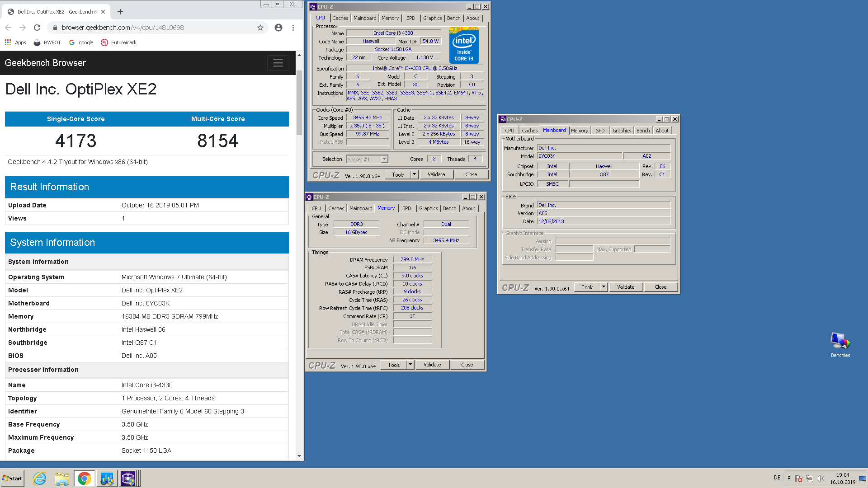This screenshot has width=868, height=488.
Task: Click Validate in Memory CPU-Z window
Action: 432,365
